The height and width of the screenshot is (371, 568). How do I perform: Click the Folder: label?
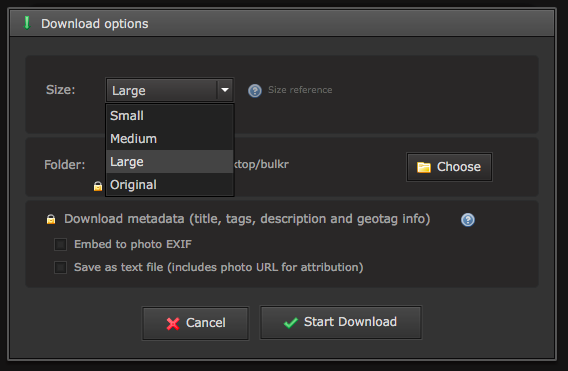(64, 164)
